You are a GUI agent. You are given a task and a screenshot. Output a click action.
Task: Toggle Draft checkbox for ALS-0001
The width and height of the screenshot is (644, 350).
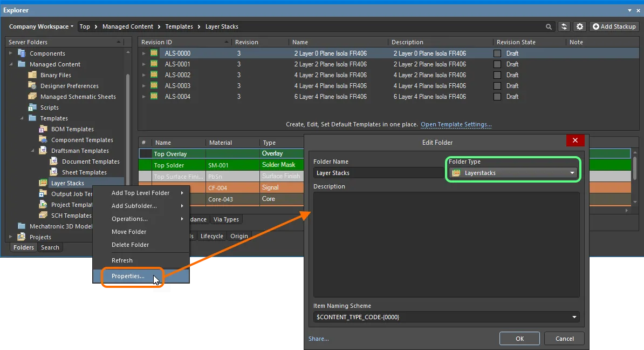click(497, 64)
